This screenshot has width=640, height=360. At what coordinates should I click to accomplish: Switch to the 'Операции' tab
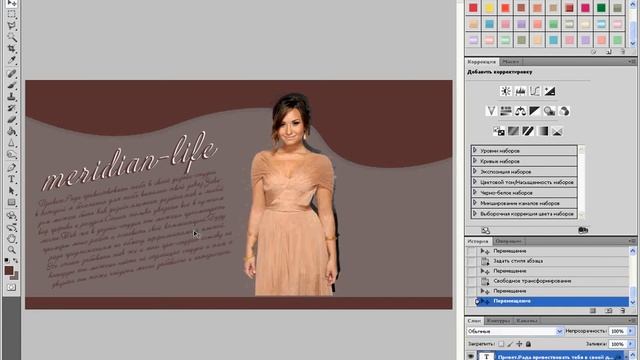(508, 241)
